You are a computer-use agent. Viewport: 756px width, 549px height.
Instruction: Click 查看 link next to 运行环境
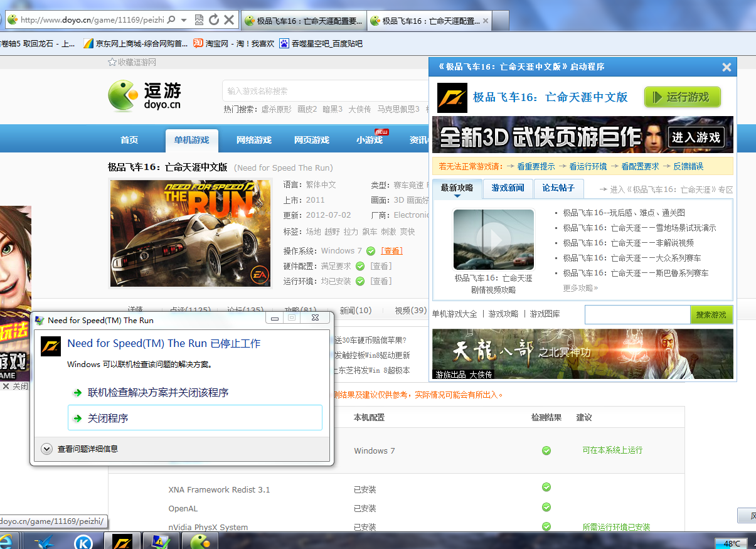pyautogui.click(x=381, y=281)
